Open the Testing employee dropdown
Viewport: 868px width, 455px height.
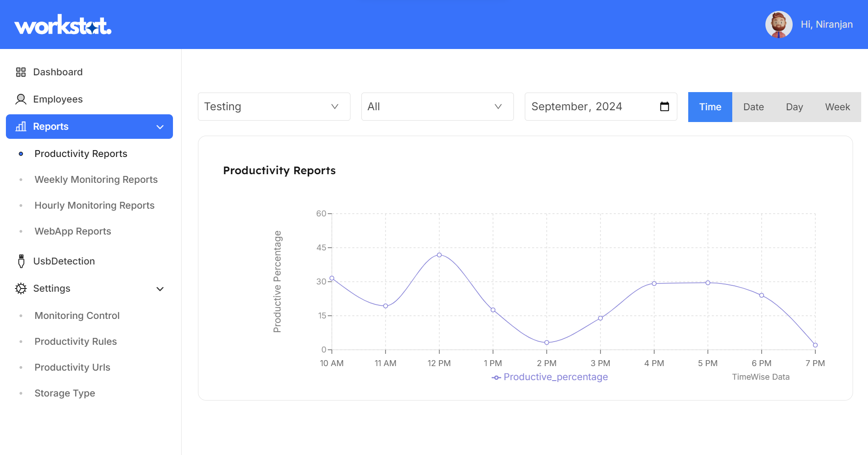tap(274, 107)
